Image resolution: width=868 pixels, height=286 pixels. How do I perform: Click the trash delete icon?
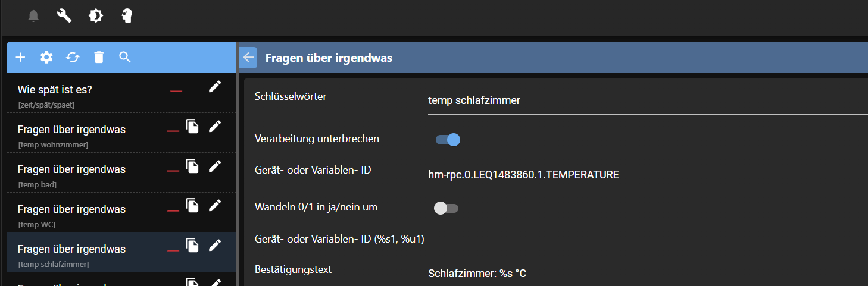pyautogui.click(x=99, y=57)
